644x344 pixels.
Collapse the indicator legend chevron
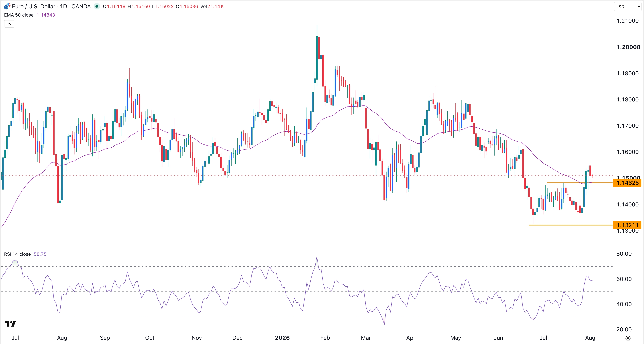tap(9, 24)
